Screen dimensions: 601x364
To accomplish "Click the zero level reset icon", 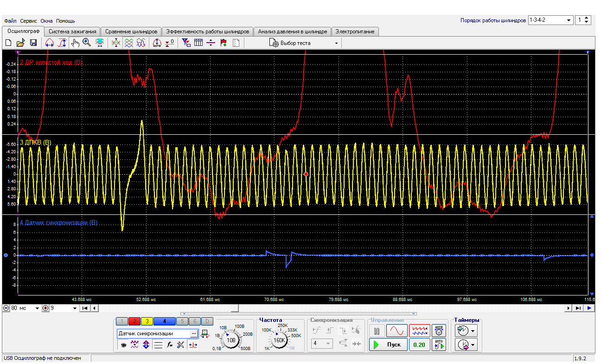I will [x=170, y=43].
